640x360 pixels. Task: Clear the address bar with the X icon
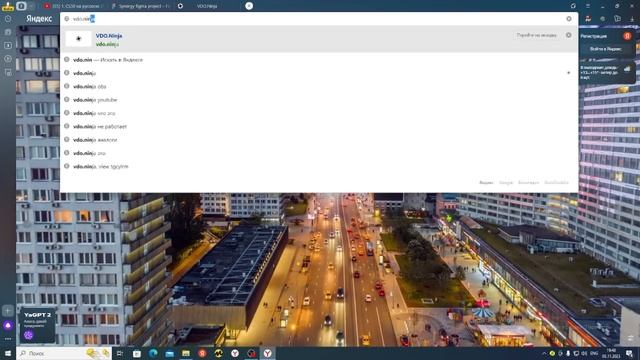click(569, 19)
